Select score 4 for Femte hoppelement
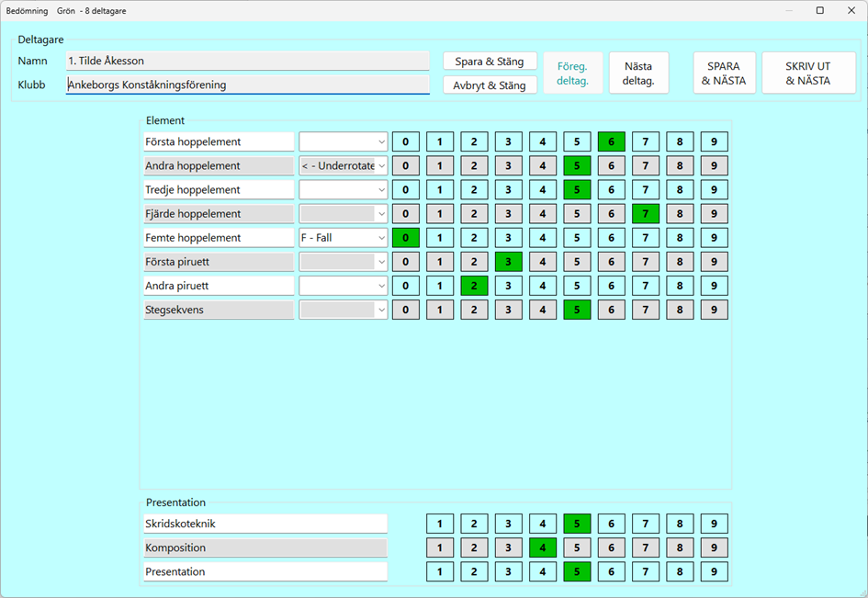 coord(543,238)
